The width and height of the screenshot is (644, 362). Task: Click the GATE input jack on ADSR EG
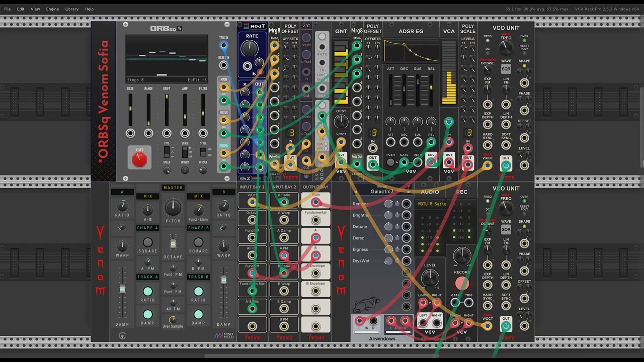tap(404, 162)
